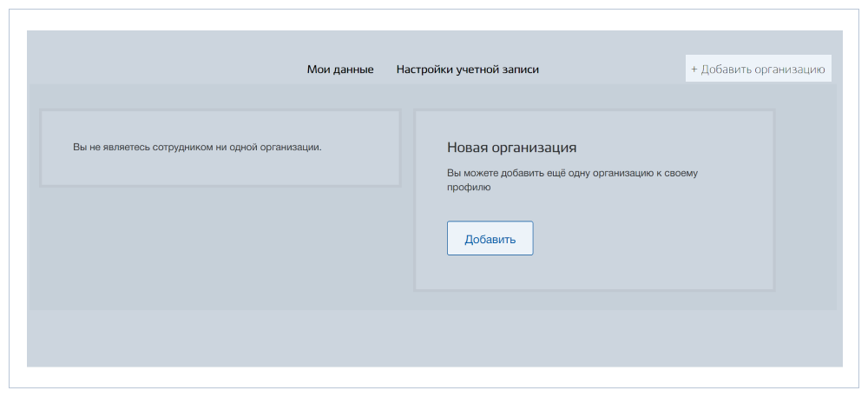Click empty space right of "Добавить" button in card
868x397 pixels.
(x=648, y=239)
